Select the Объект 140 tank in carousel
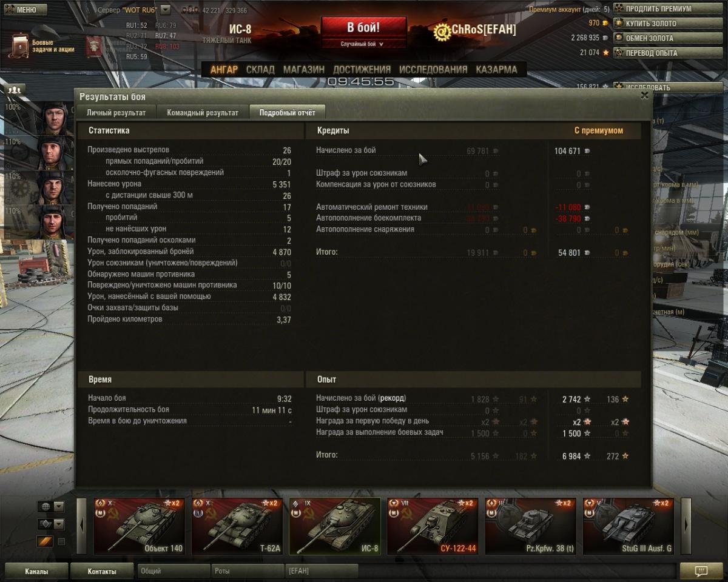The image size is (728, 582). [x=139, y=526]
